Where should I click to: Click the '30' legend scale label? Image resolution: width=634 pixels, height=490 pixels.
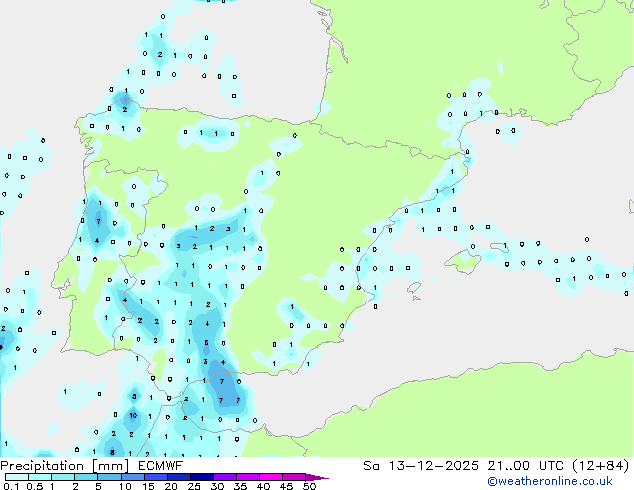[217, 486]
